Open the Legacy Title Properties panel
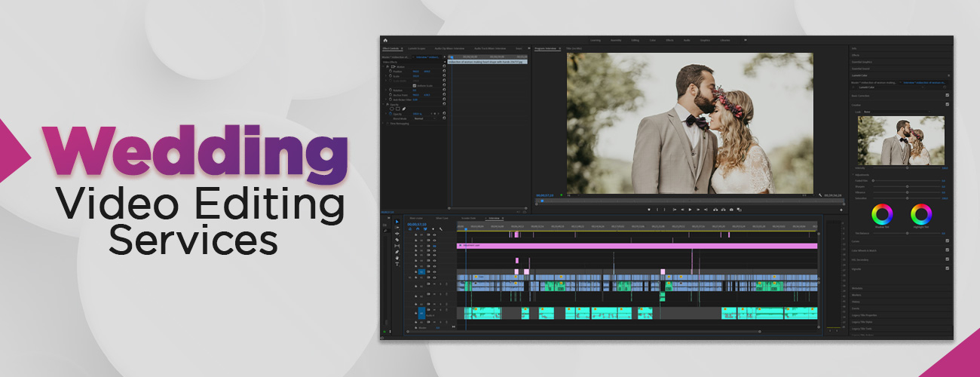Image resolution: width=980 pixels, height=377 pixels. (x=864, y=315)
